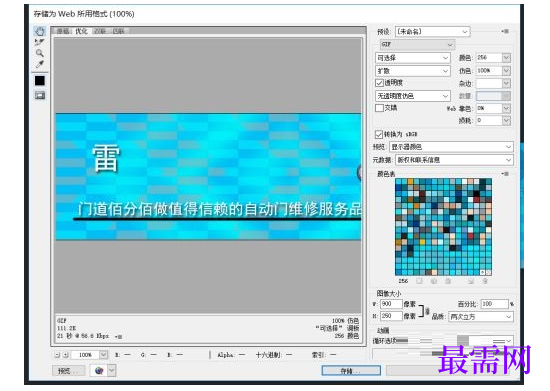Open the 损耗 lossy value dropdown arrow
Screen dimensions: 550x391
[506, 121]
